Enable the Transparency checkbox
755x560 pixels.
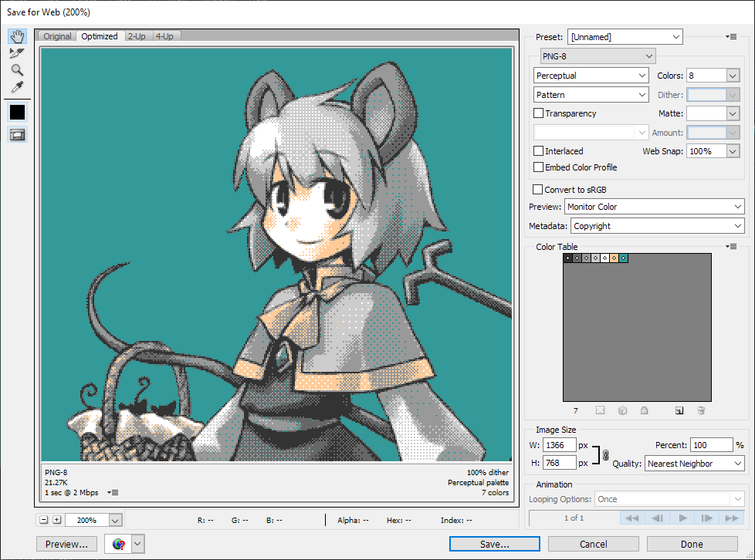tap(539, 113)
